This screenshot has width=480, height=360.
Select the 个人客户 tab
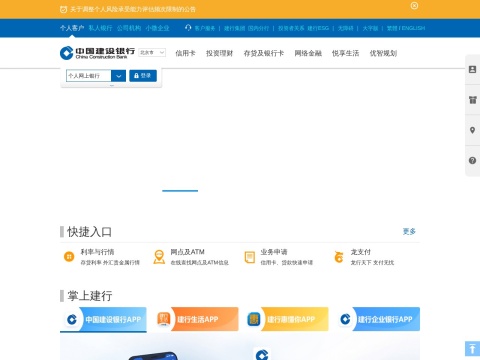[x=72, y=28]
